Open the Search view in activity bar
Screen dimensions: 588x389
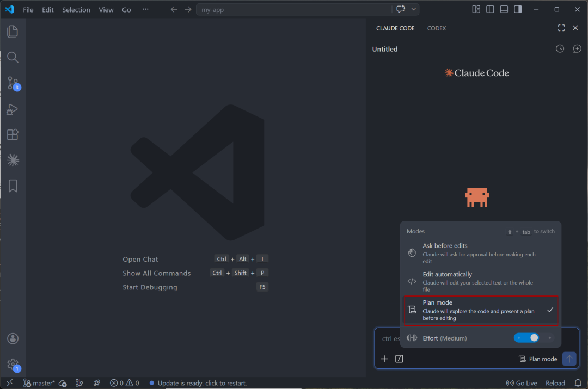pyautogui.click(x=13, y=57)
